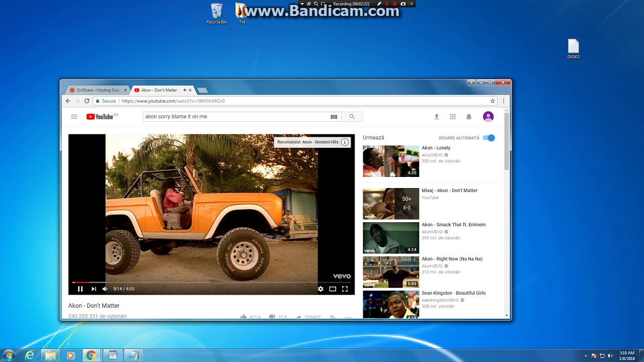This screenshot has width=644, height=362.
Task: Open the purple account avatar menu
Action: pyautogui.click(x=488, y=117)
